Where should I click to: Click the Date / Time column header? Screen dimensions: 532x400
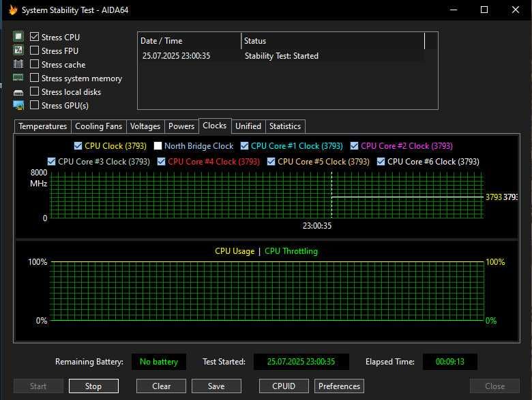point(190,41)
